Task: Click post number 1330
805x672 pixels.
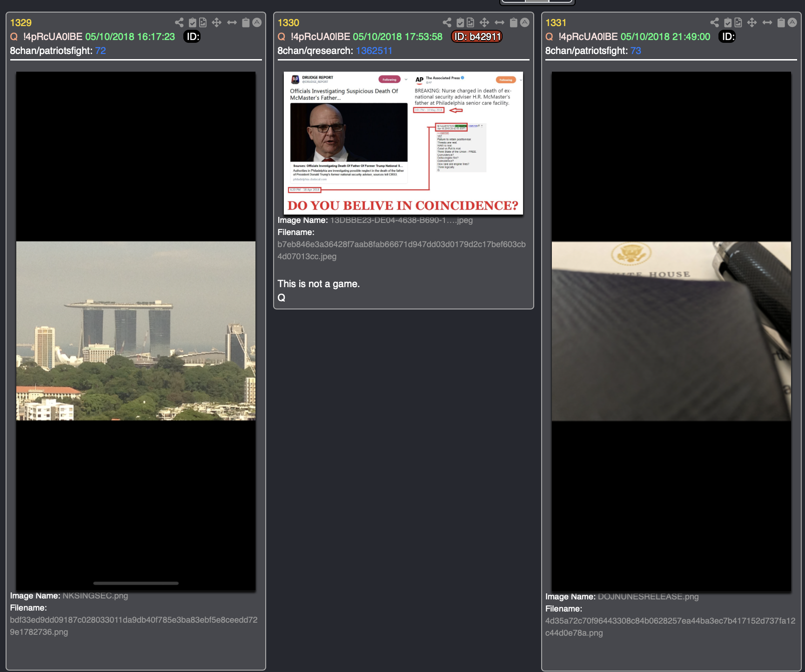Action: pyautogui.click(x=288, y=23)
